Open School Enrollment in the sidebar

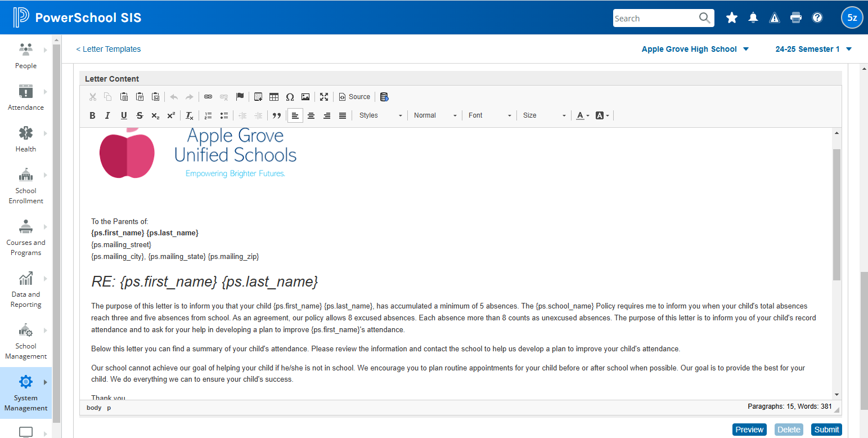coord(26,185)
